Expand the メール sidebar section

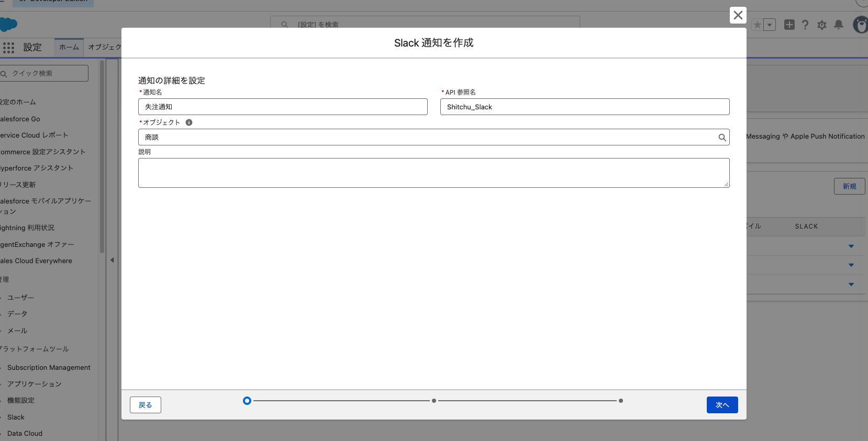[17, 331]
